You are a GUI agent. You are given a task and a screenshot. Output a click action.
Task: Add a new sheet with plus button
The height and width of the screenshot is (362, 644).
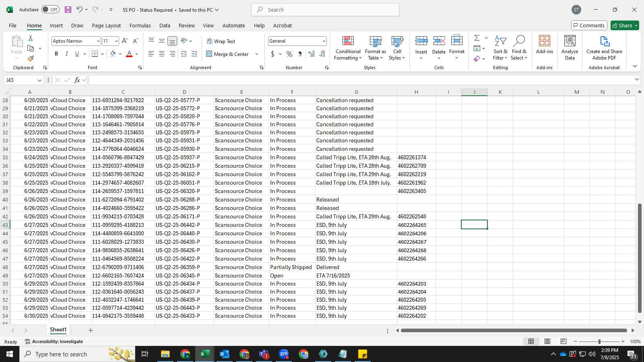pyautogui.click(x=91, y=330)
